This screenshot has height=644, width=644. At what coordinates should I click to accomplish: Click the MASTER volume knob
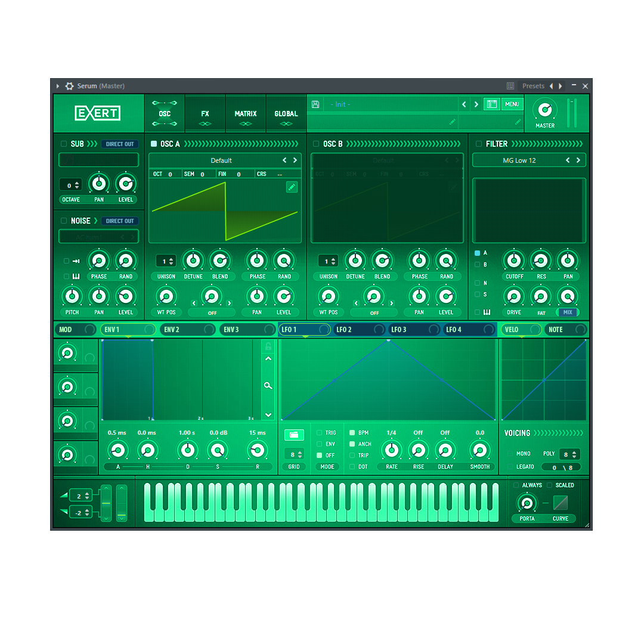(544, 110)
